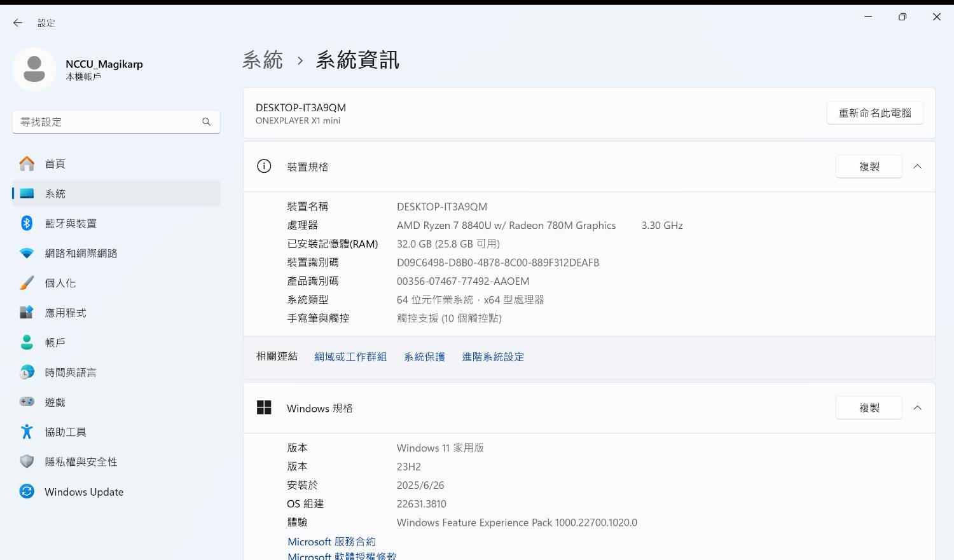Copy the 裝置規格 with 複製 button
The image size is (954, 560).
tap(869, 167)
